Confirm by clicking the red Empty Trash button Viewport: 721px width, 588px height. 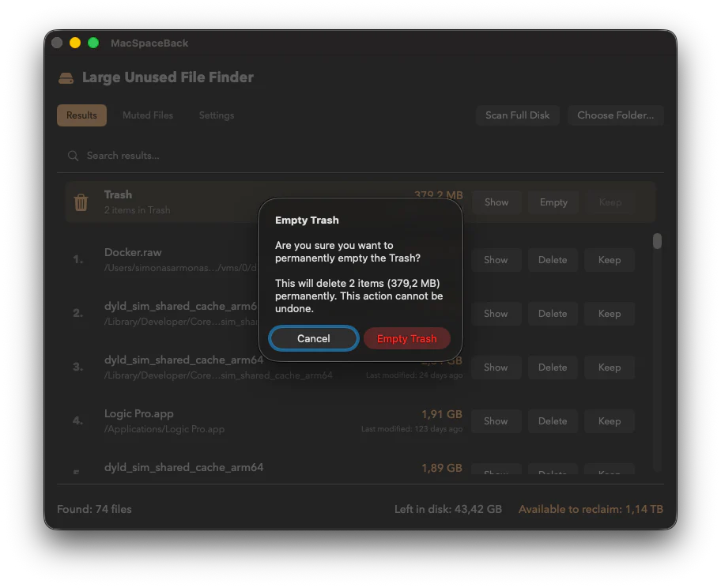pos(407,338)
